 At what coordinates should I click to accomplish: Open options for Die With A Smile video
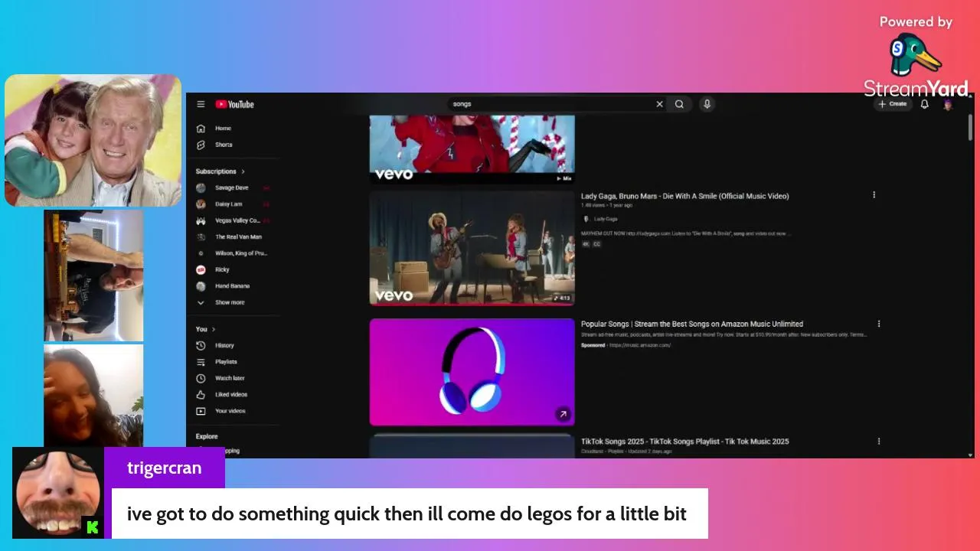[x=874, y=195]
